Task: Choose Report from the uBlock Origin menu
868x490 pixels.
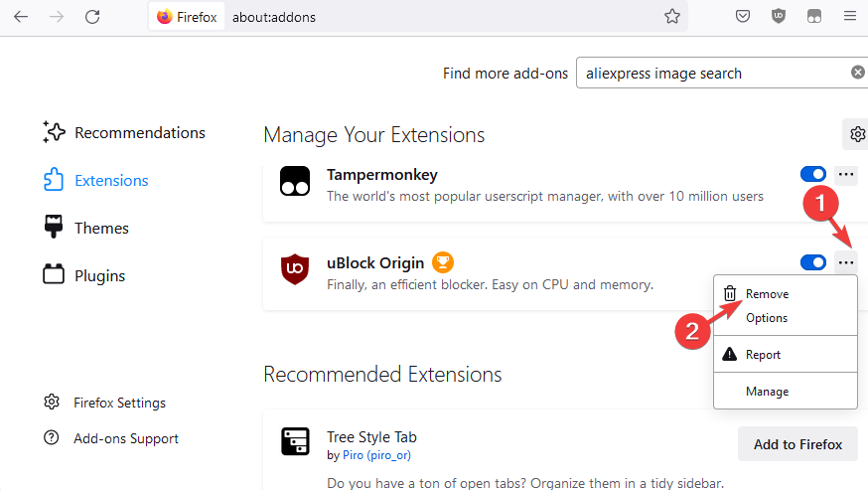Action: [786, 354]
